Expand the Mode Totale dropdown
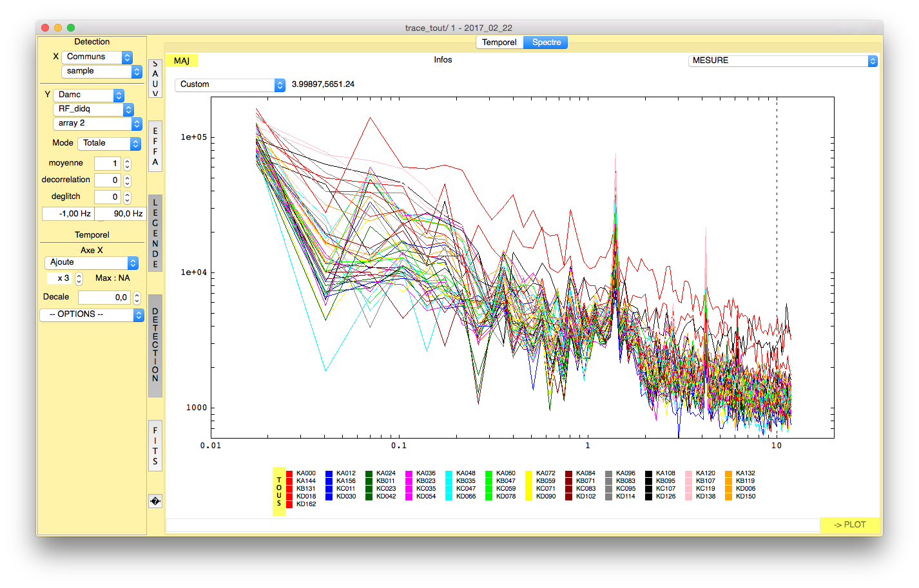 pyautogui.click(x=109, y=144)
